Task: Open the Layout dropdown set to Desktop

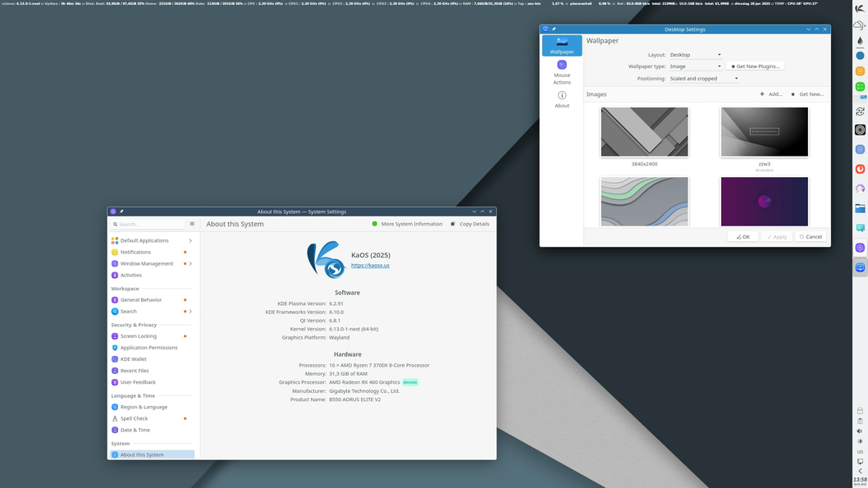Action: click(695, 54)
